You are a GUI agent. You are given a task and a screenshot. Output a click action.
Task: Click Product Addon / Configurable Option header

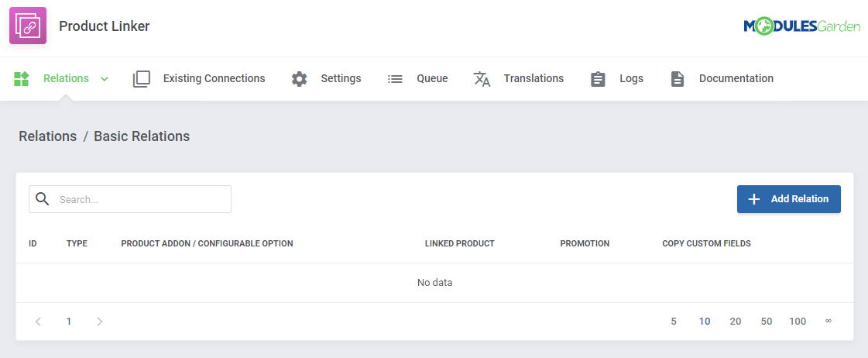207,243
